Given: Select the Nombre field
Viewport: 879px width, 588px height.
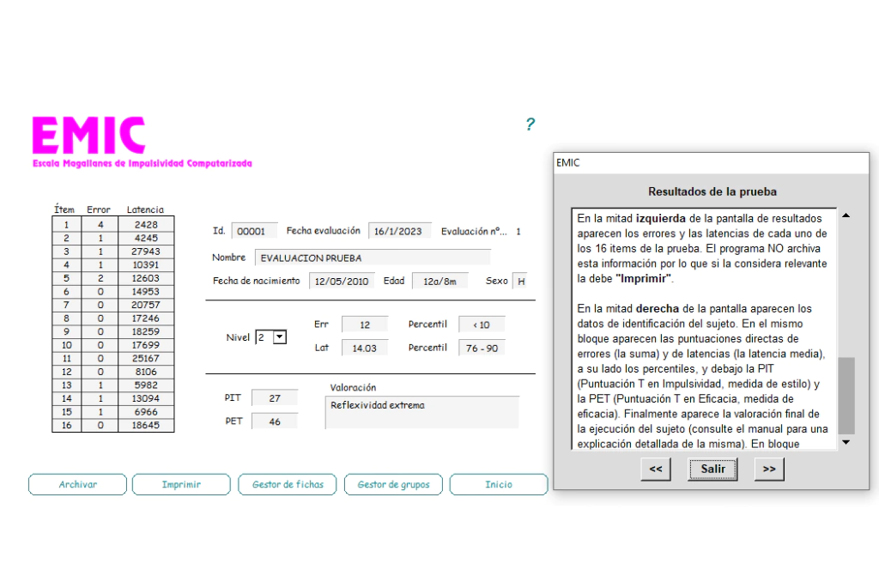Looking at the screenshot, I should coord(373,258).
